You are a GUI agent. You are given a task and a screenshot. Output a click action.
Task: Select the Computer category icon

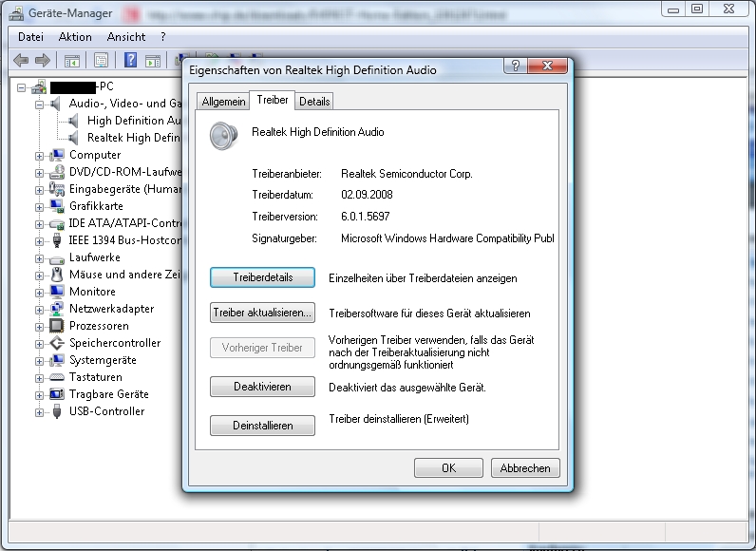click(57, 155)
